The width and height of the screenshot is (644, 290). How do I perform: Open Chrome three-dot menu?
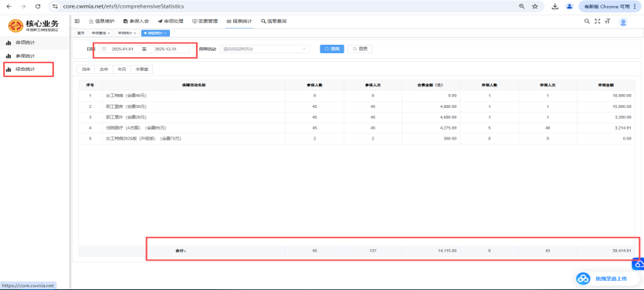point(635,7)
